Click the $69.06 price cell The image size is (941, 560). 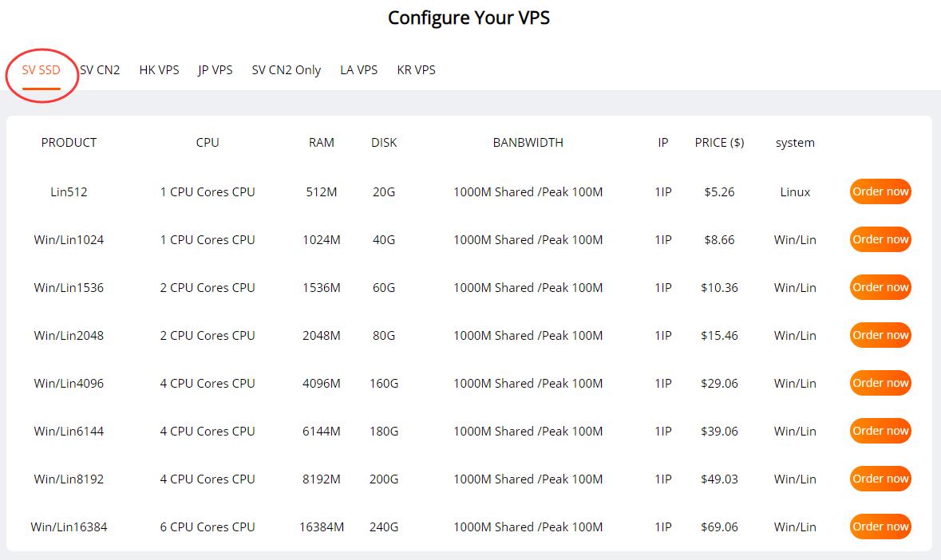coord(719,527)
